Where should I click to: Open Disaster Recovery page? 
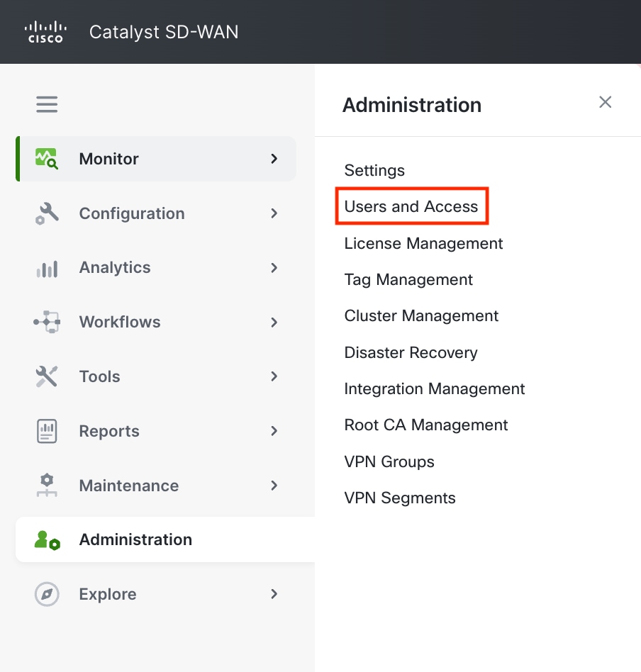click(x=411, y=352)
